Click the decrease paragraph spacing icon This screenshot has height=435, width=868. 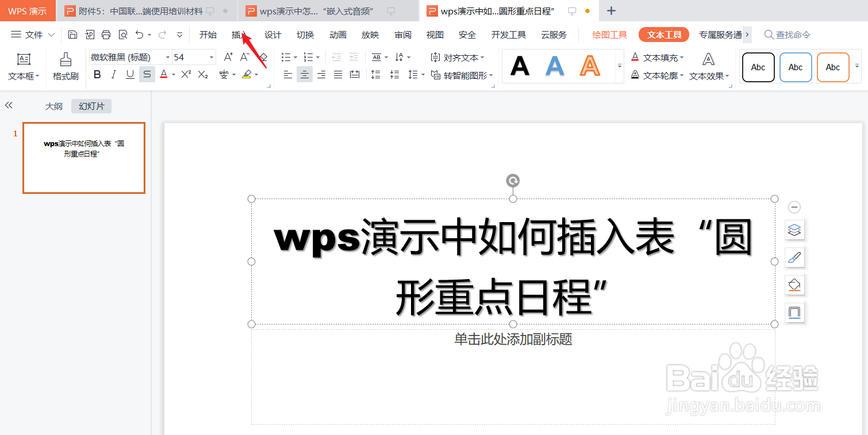pyautogui.click(x=394, y=74)
